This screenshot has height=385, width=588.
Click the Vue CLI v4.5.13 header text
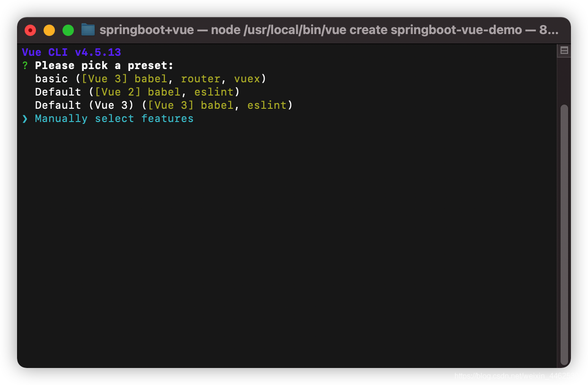tap(71, 52)
